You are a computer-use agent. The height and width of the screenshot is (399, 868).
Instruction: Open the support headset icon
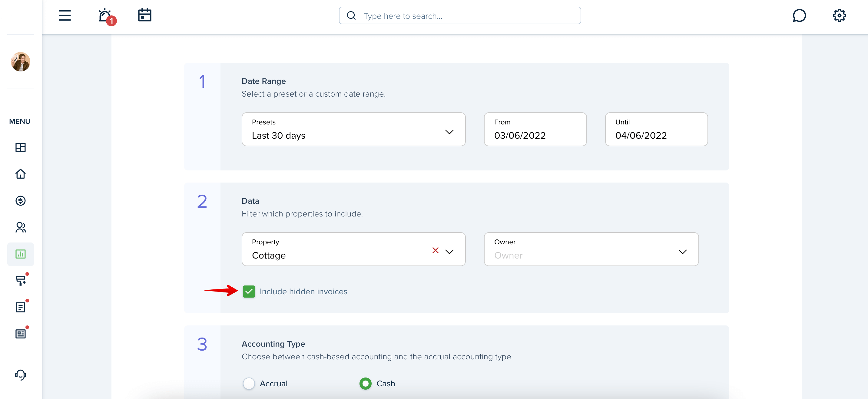(21, 375)
